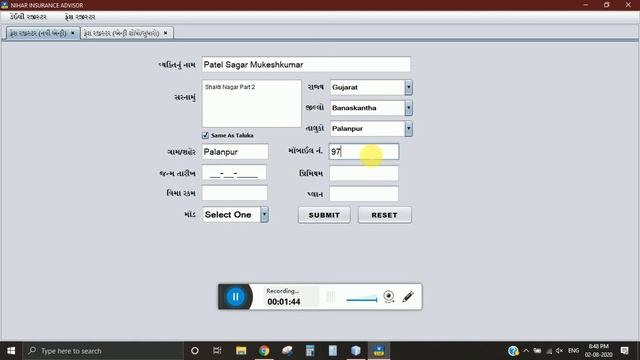The height and width of the screenshot is (360, 640).
Task: Open the document app icon in taskbar
Action: pyautogui.click(x=333, y=351)
